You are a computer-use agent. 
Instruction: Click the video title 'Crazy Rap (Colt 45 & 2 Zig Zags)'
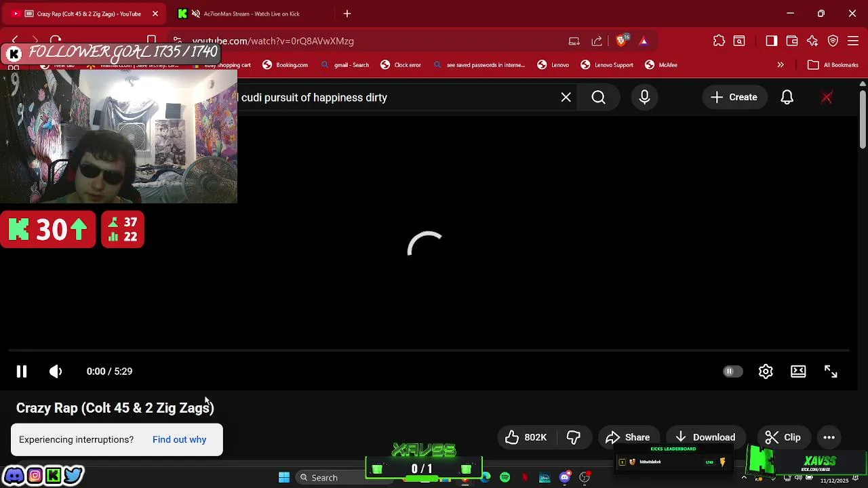point(115,408)
